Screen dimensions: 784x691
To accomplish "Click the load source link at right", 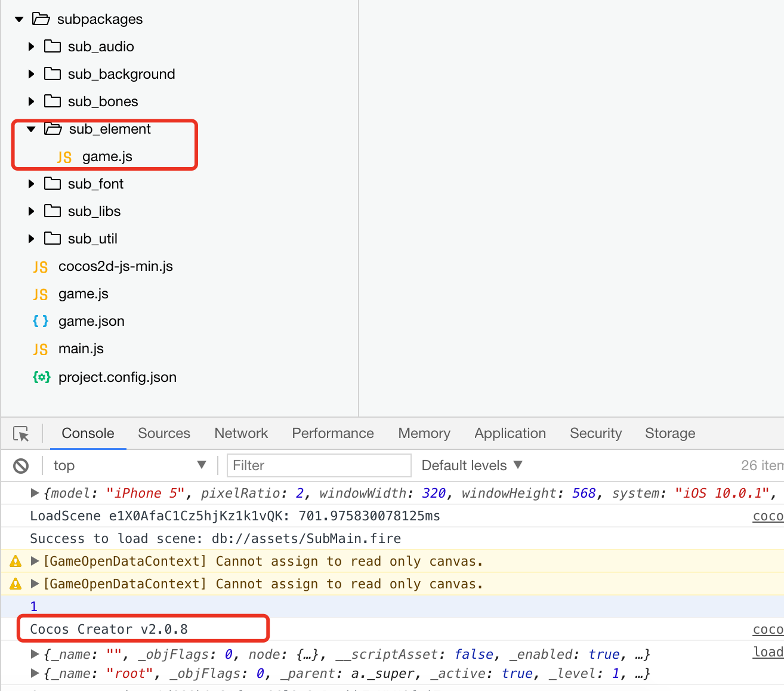I will pyautogui.click(x=768, y=652).
